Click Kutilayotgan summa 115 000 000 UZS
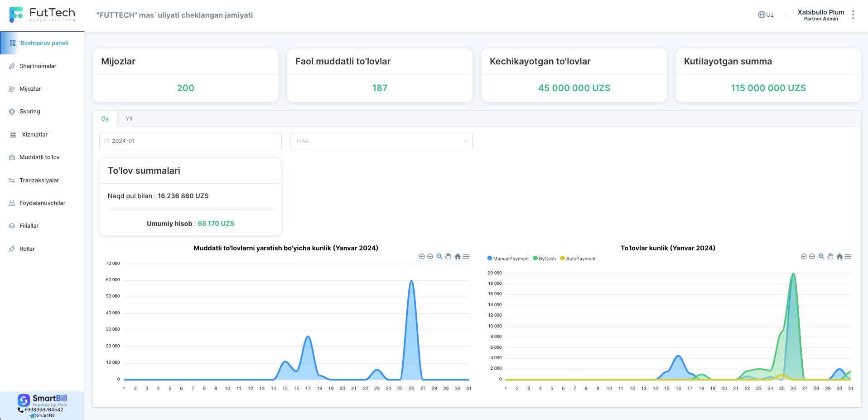The width and height of the screenshot is (868, 420). pos(768,88)
